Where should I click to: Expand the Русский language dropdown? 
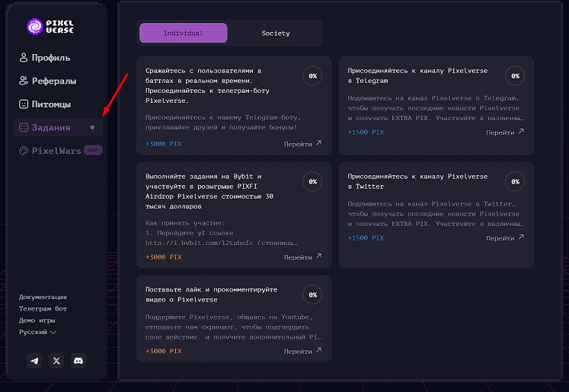(38, 332)
